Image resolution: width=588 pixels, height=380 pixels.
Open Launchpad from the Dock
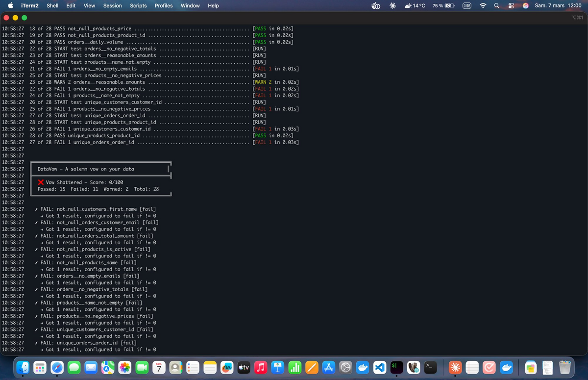point(40,367)
